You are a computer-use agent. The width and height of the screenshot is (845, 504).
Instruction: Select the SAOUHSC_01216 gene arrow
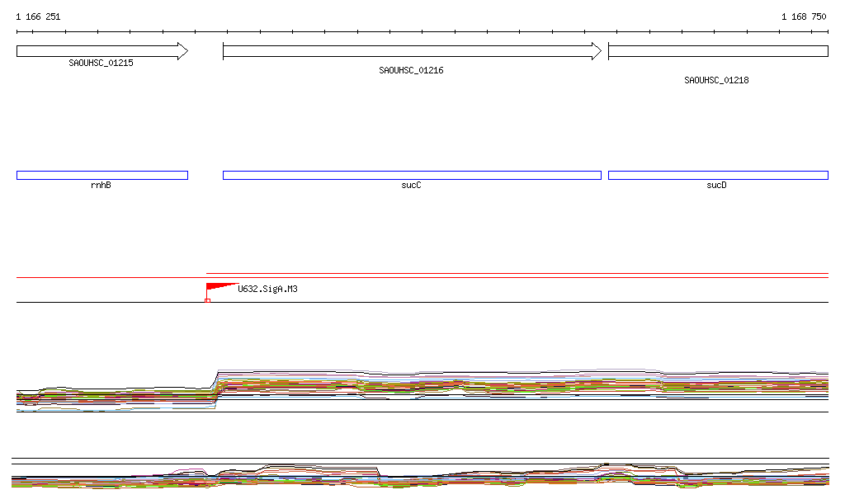(412, 51)
